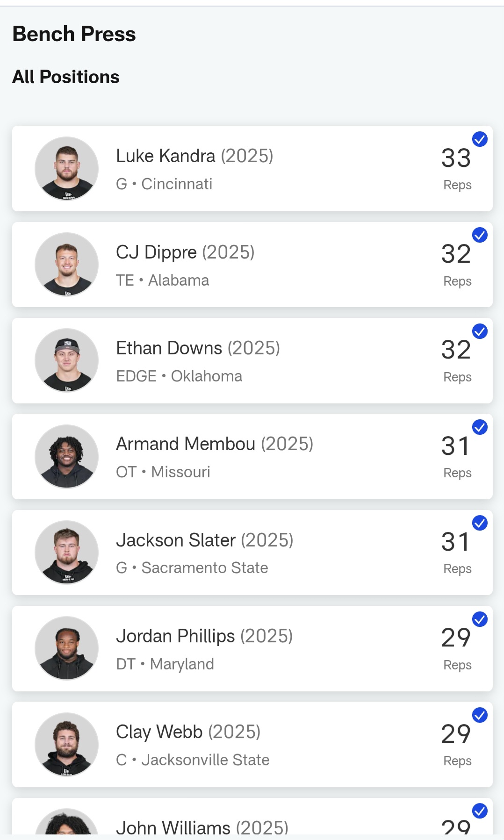Select Ethan Downs's headshot with cap
The image size is (504, 840).
[67, 360]
